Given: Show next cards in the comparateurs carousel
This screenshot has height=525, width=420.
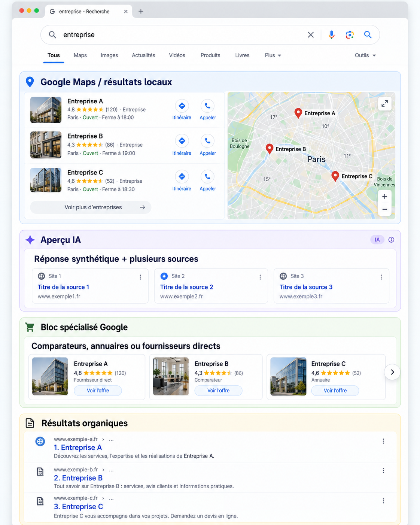Looking at the screenshot, I should click(x=392, y=372).
